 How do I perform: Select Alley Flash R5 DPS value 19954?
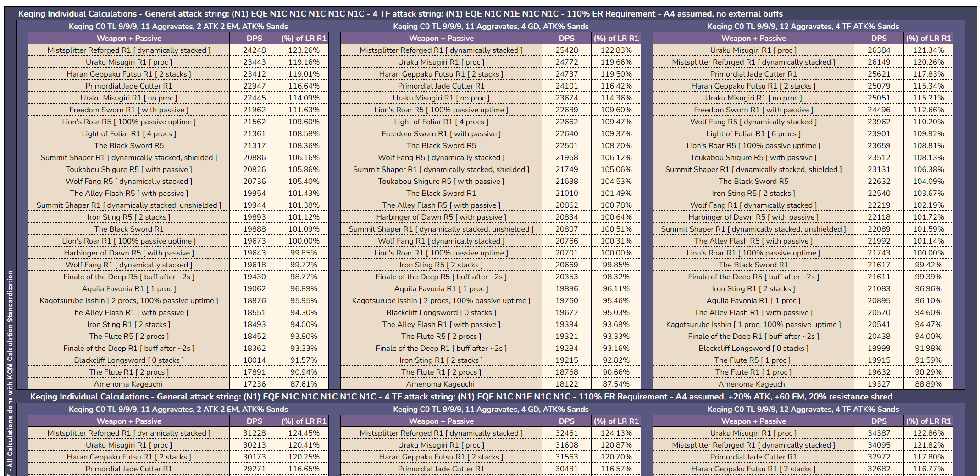pyautogui.click(x=254, y=193)
